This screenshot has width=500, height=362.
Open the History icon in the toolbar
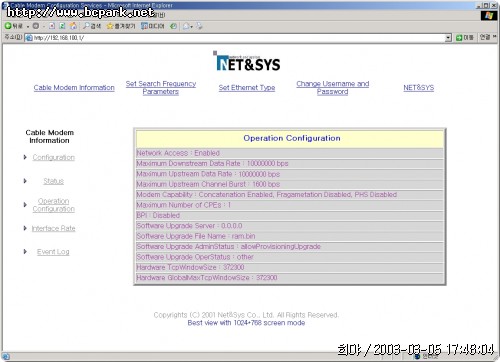(x=173, y=26)
